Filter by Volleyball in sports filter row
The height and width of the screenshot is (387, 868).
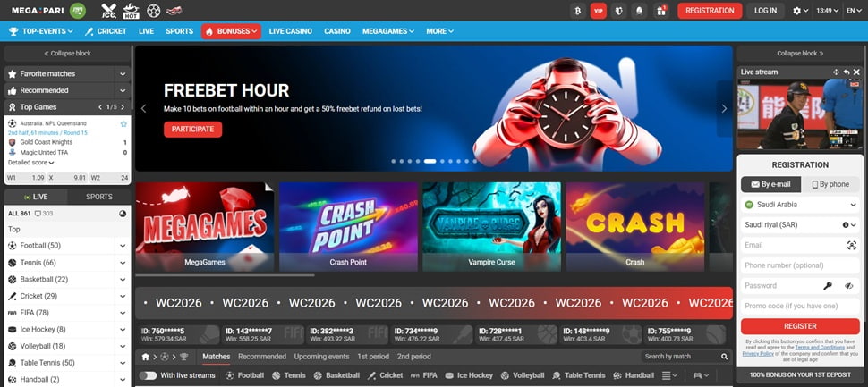click(524, 375)
